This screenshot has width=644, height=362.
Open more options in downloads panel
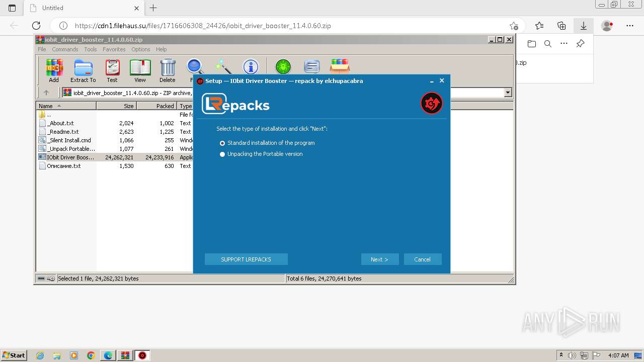click(564, 44)
